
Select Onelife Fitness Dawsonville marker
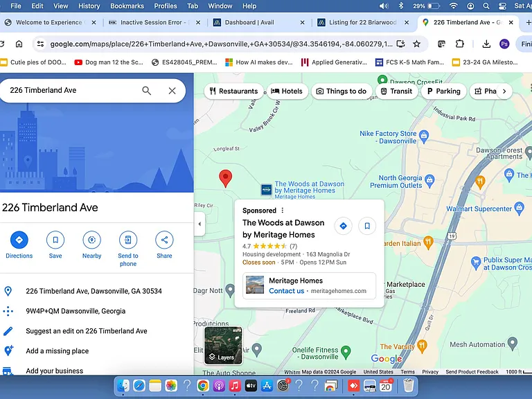(346, 351)
